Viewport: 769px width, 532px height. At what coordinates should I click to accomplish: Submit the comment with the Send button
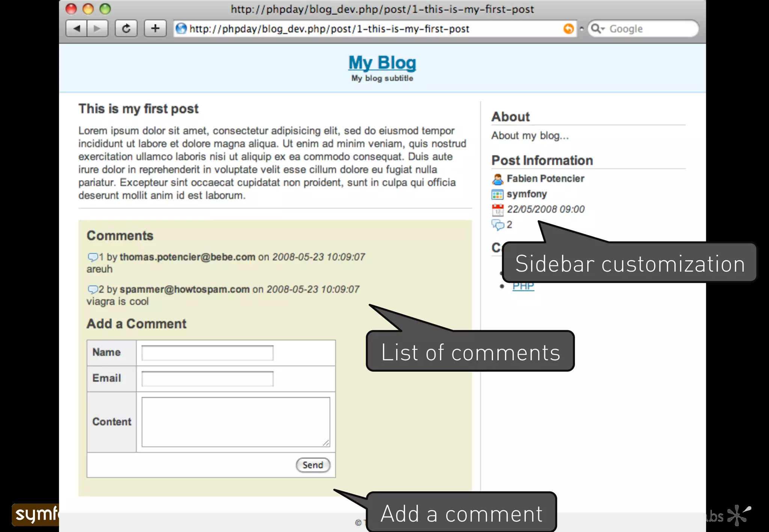(x=313, y=465)
